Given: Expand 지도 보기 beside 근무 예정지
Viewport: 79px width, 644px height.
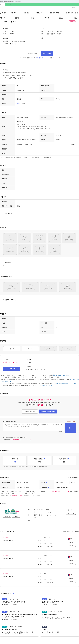Looking at the screenshot, I should (x=73, y=145).
